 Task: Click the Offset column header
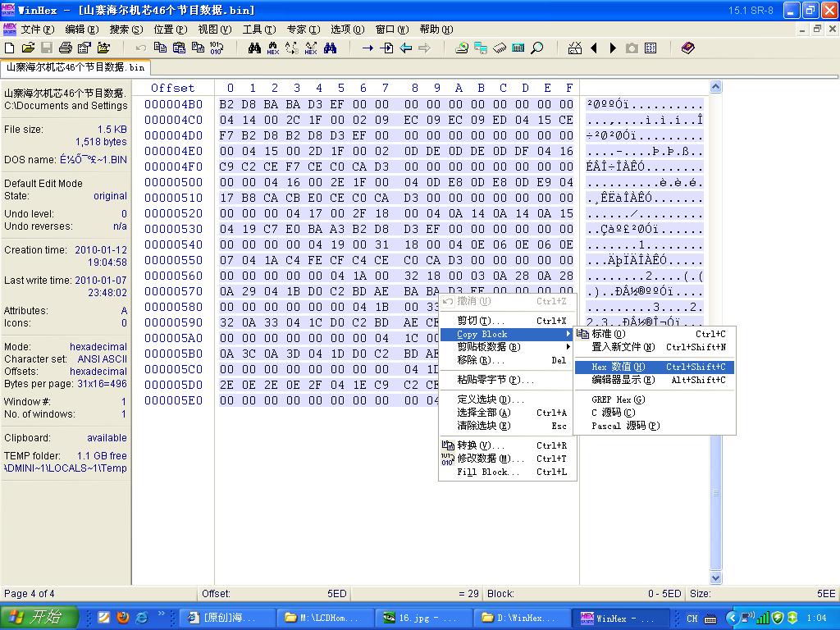[x=172, y=88]
